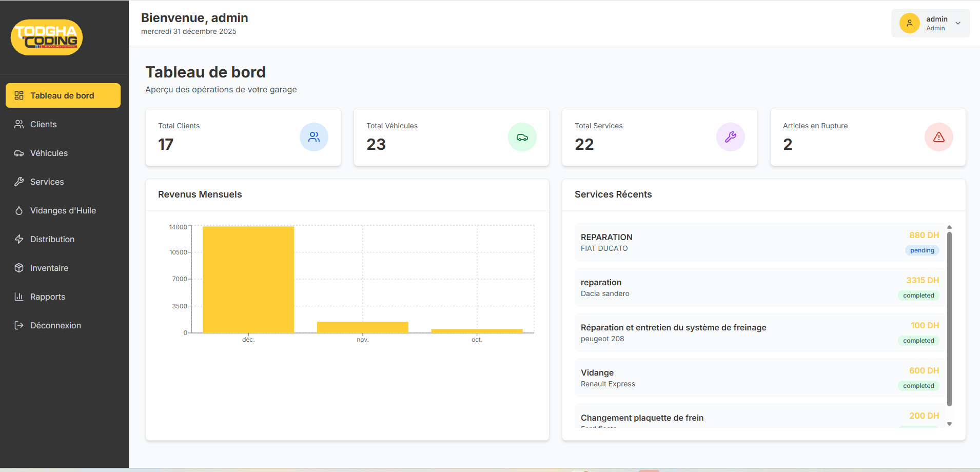
Task: Click the purple wrench Total Services icon
Action: pos(730,137)
